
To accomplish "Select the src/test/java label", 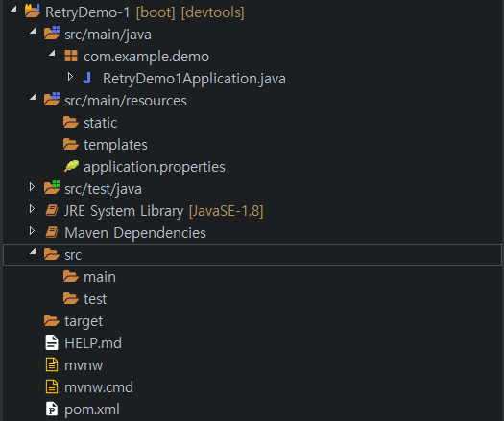I will [103, 189].
